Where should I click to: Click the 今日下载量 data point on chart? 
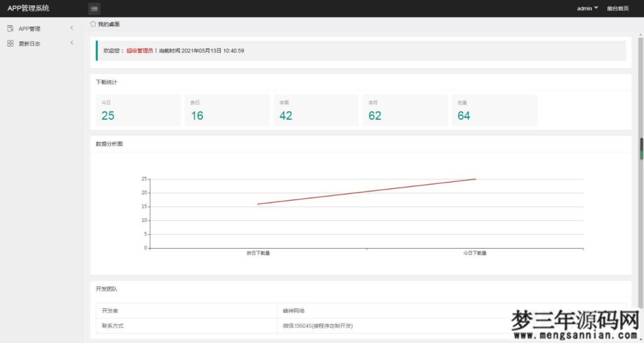475,179
